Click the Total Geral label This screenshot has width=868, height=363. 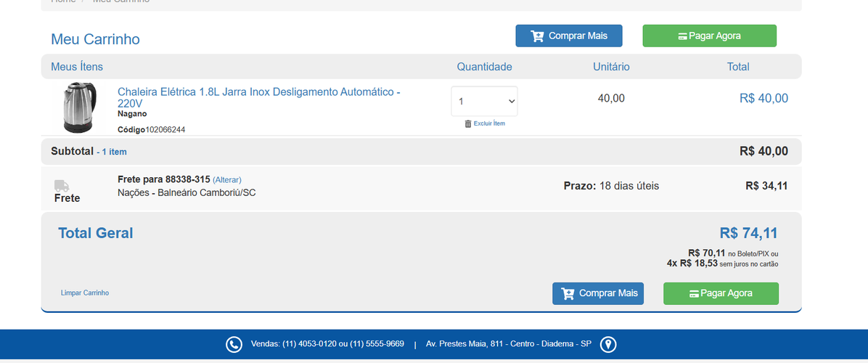click(96, 233)
